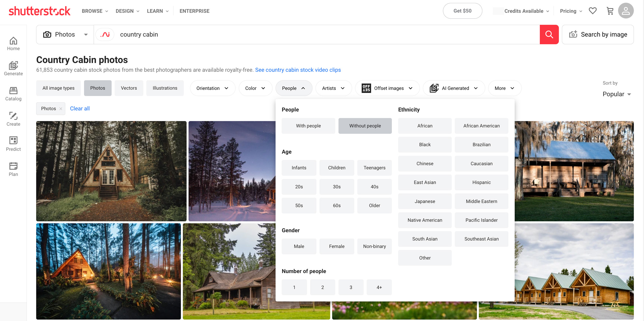The height and width of the screenshot is (321, 644).
Task: Open the shopping cart icon
Action: coord(610,11)
